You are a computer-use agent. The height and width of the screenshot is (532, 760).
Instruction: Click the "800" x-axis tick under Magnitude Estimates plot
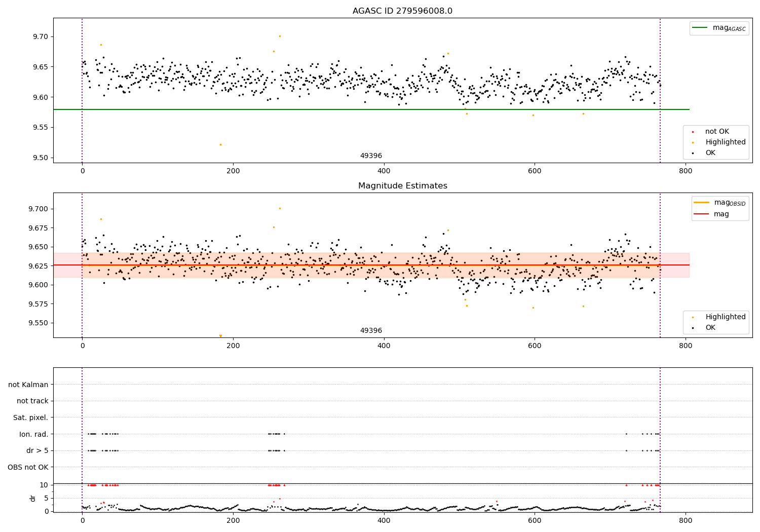(685, 346)
